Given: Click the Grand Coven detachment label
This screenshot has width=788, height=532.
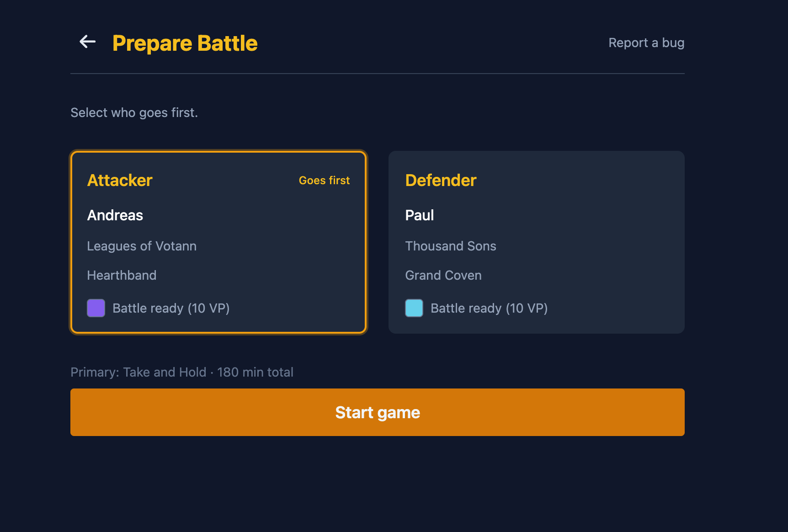Looking at the screenshot, I should coord(443,275).
